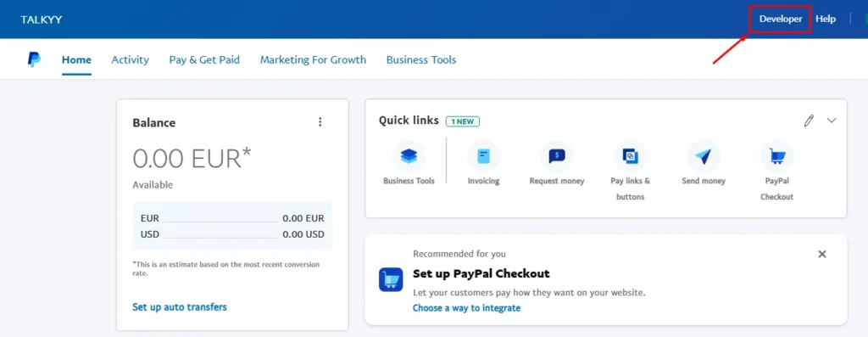Click Set up auto transfers link
This screenshot has width=868, height=337.
(x=180, y=306)
